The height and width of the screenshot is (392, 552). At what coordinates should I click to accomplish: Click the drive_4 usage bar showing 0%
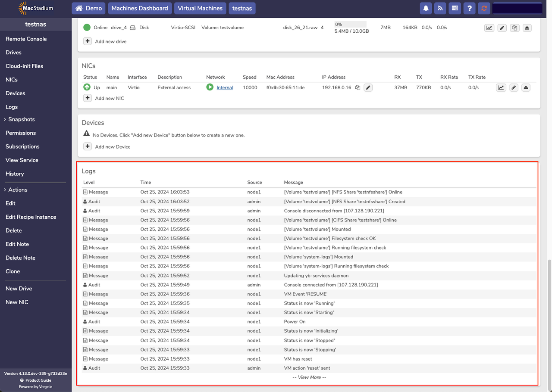pos(351,25)
